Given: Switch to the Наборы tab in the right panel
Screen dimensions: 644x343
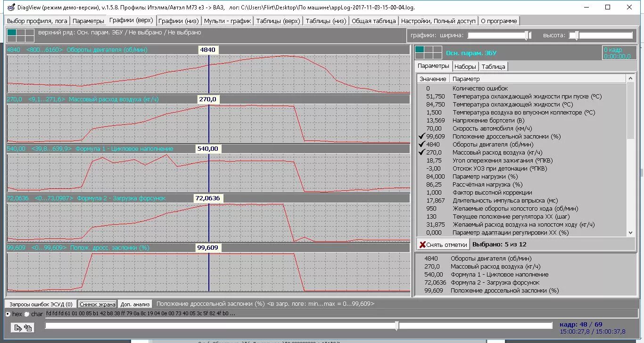Looking at the screenshot, I should click(x=465, y=66).
